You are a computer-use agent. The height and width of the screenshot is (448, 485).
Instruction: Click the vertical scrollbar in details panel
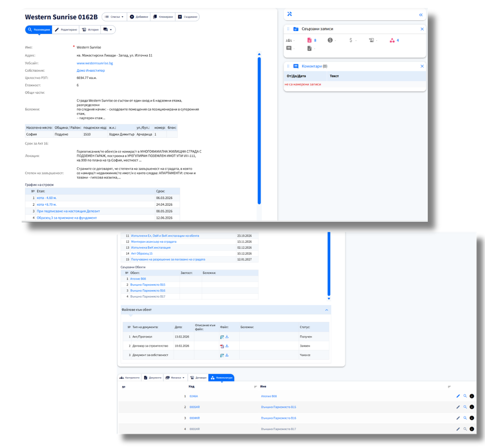tap(259, 126)
